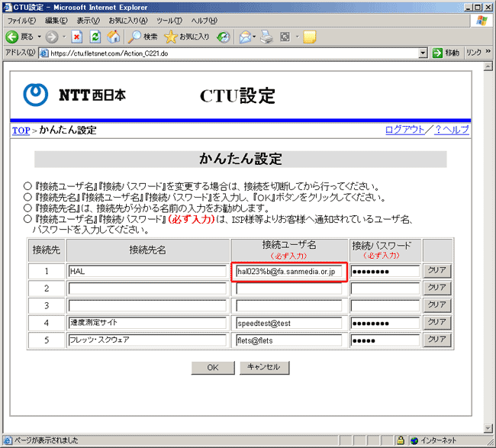Click the Mail envelope toolbar icon
This screenshot has height=448, width=496.
(246, 37)
